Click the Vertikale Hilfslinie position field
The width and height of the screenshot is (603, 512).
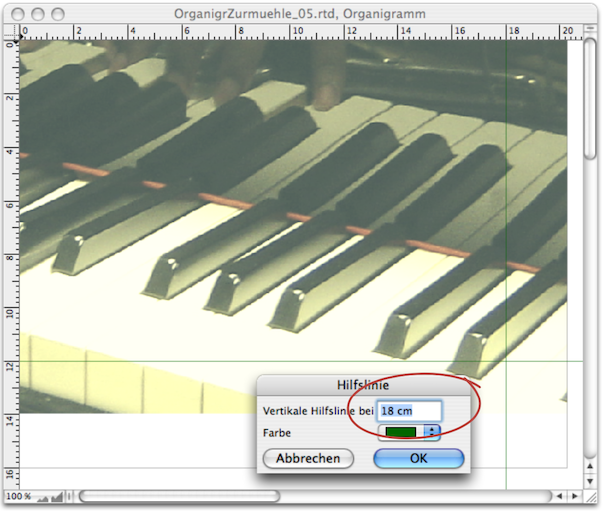[x=408, y=410]
